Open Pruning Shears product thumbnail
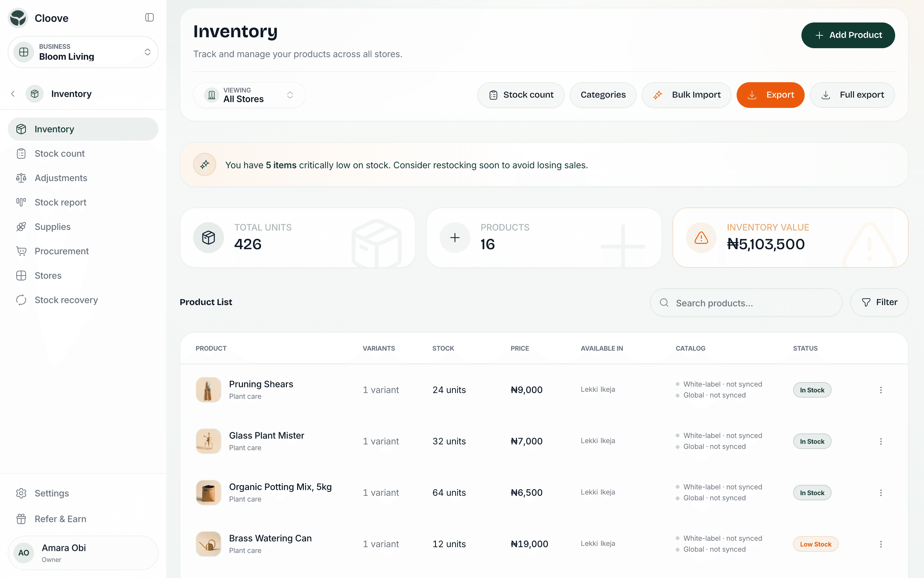 [x=209, y=390]
